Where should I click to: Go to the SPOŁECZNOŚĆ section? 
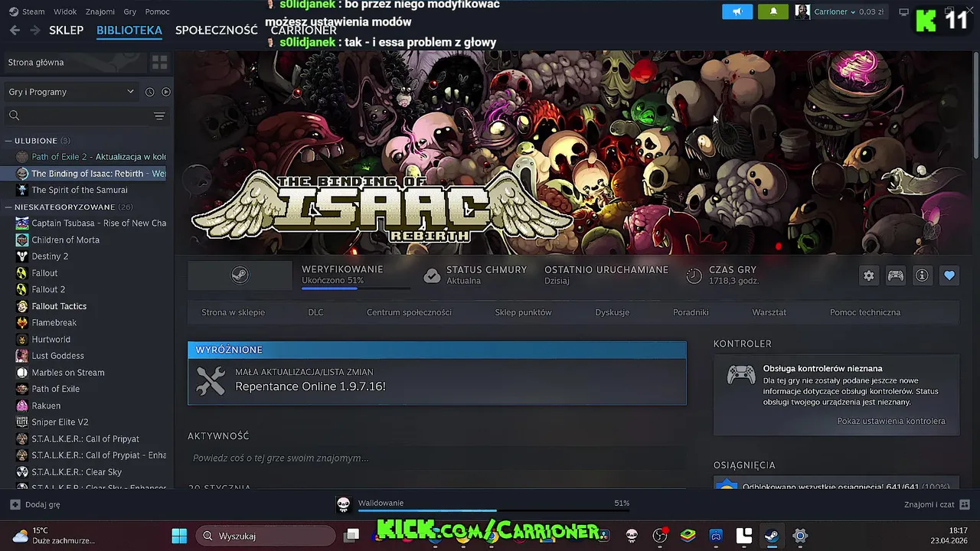(217, 30)
